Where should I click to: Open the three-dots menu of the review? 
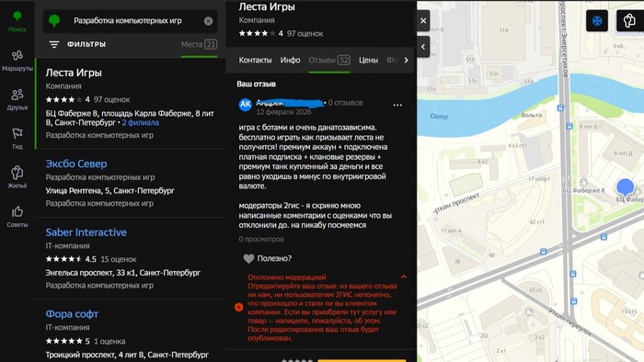(x=397, y=106)
